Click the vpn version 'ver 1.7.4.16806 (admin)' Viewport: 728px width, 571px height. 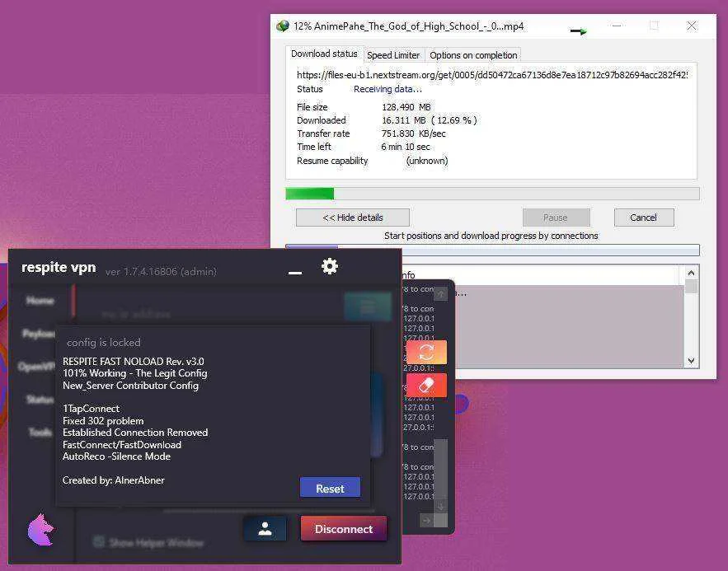[161, 272]
